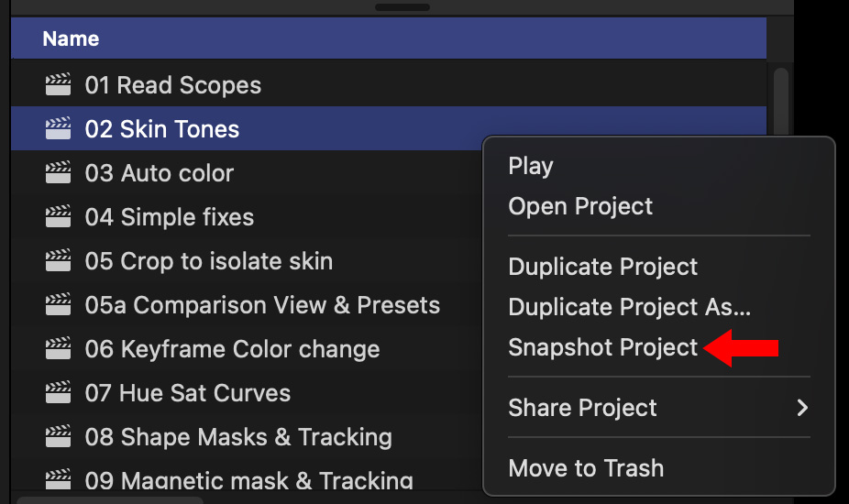Click the 06 Keyframe Color change icon
Image resolution: width=849 pixels, height=504 pixels.
(x=58, y=349)
